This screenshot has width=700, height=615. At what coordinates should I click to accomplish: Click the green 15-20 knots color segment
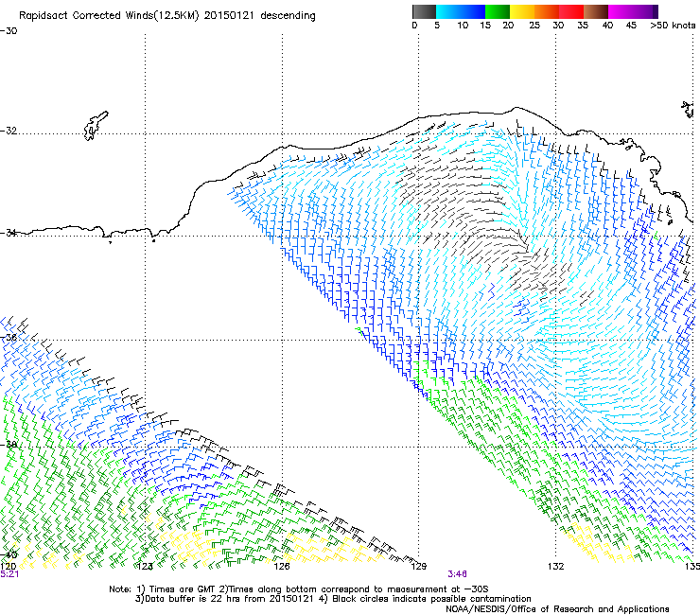[x=498, y=11]
